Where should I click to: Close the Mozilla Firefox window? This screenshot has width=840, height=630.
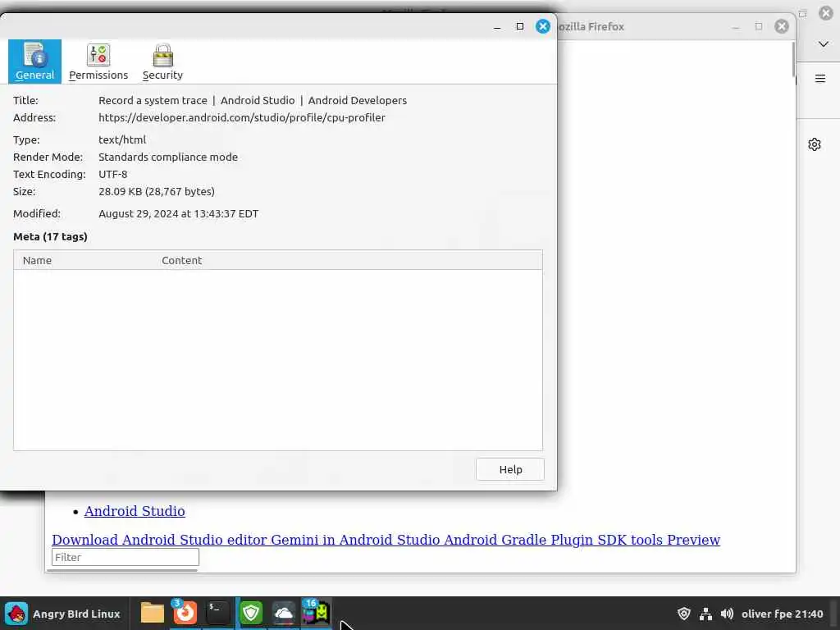782,26
